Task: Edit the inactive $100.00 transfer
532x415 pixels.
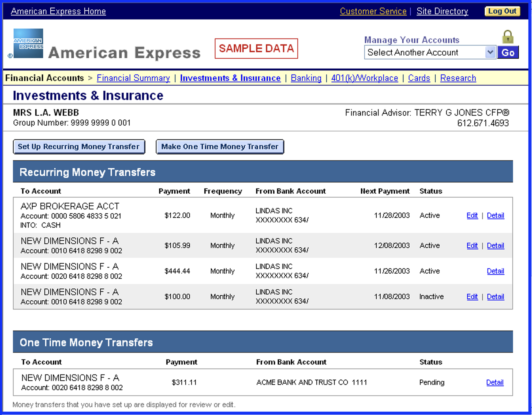Action: coord(472,297)
